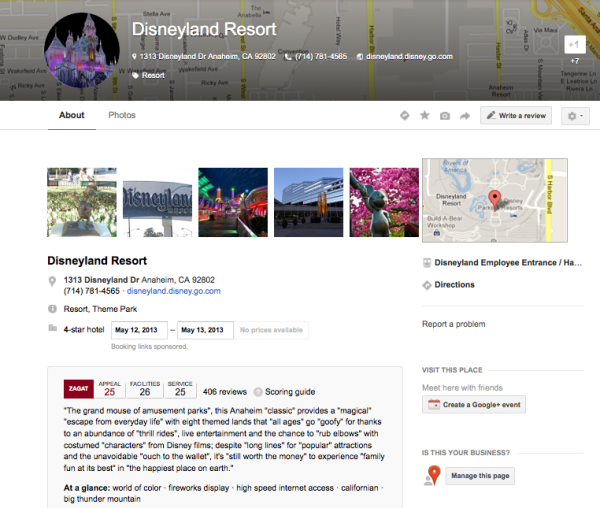The image size is (600, 508).
Task: Open the About tab
Action: (72, 115)
